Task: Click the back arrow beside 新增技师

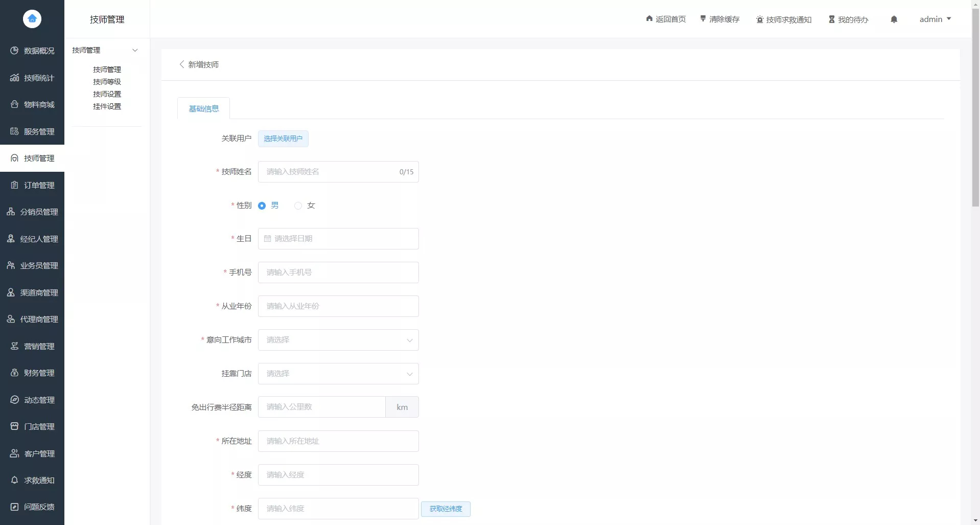Action: (x=181, y=64)
